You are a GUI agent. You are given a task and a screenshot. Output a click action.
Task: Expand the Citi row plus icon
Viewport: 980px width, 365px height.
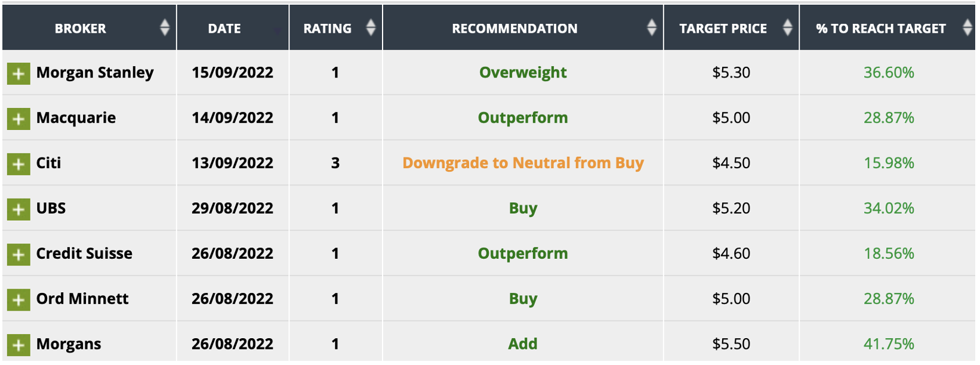point(19,164)
